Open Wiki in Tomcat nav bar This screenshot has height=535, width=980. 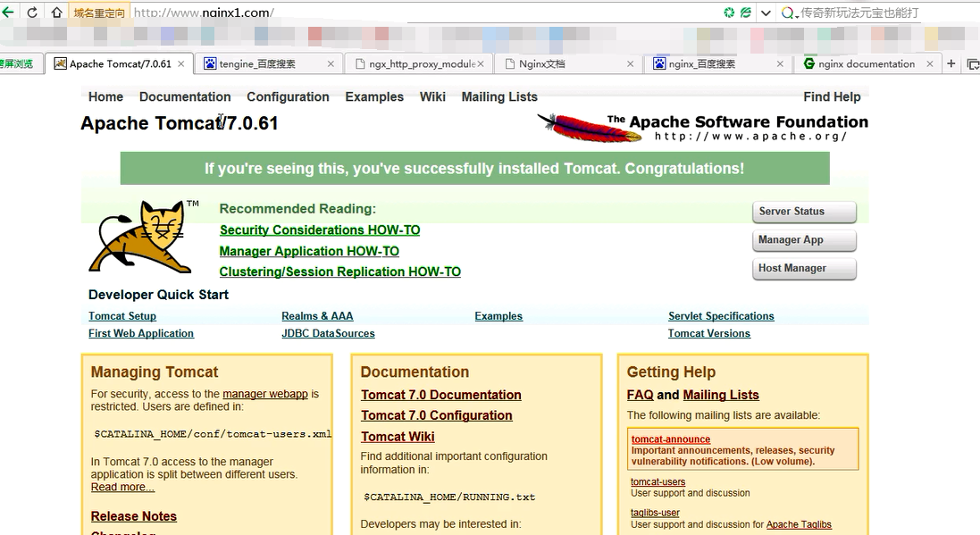point(432,96)
